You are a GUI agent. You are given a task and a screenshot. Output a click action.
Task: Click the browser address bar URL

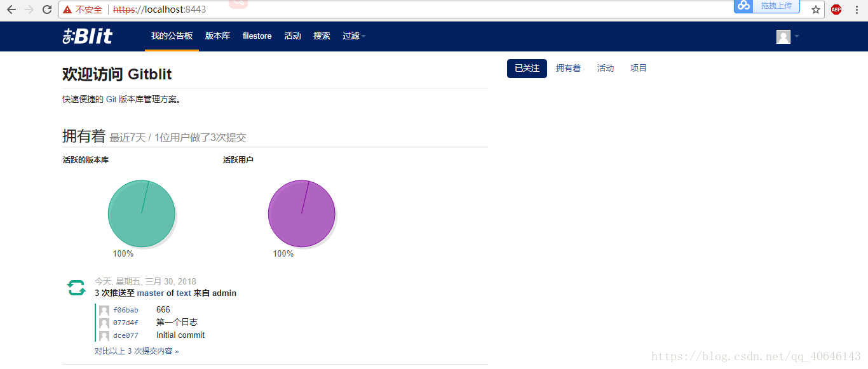(x=159, y=10)
